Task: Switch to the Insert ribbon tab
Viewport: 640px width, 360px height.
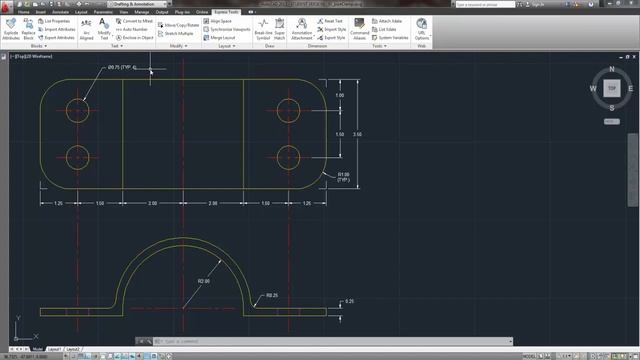Action: pyautogui.click(x=40, y=12)
